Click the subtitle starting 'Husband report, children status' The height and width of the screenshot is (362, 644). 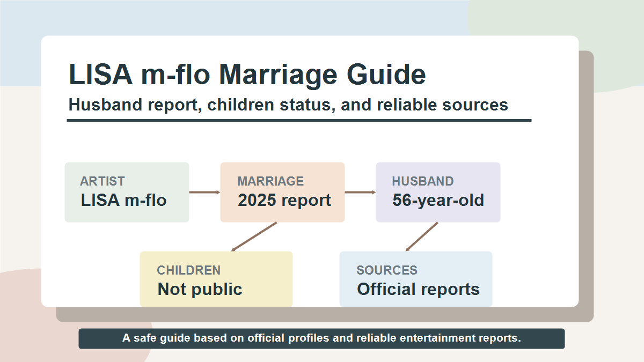[x=288, y=105]
